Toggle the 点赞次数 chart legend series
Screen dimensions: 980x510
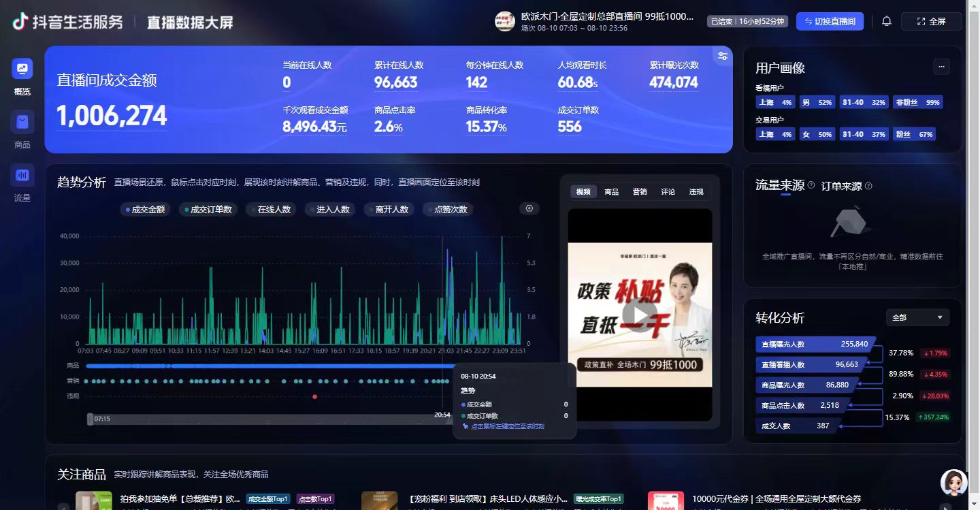tap(448, 210)
